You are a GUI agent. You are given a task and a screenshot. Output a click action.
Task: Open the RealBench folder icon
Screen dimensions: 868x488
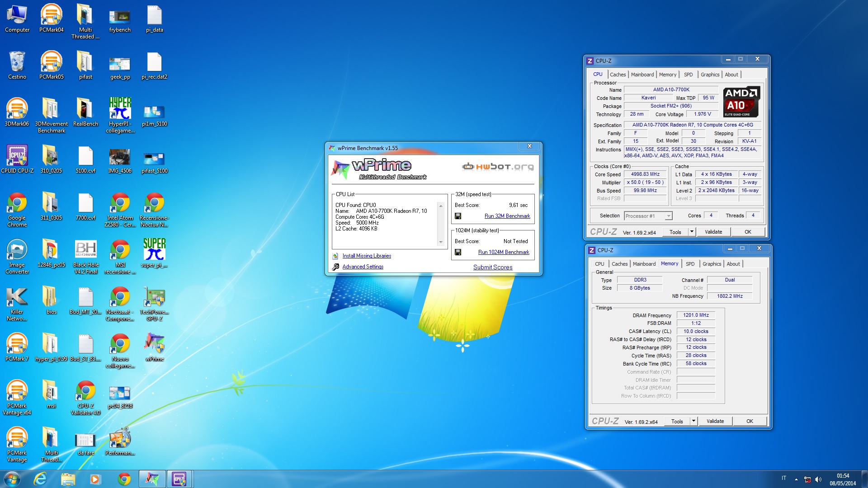pos(85,112)
